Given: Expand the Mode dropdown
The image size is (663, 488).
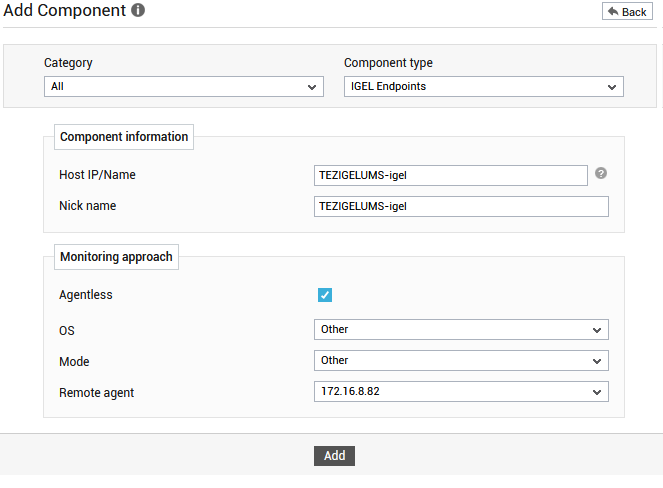Looking at the screenshot, I should [x=461, y=361].
